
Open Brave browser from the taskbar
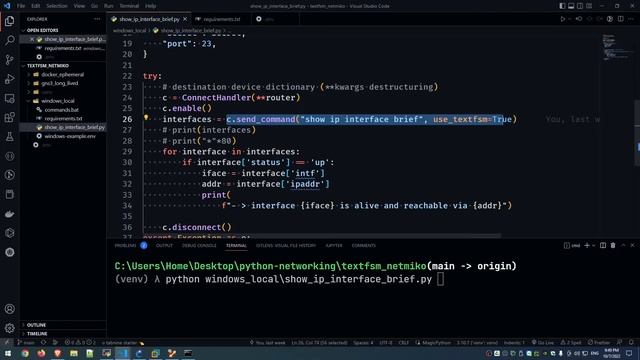[58, 353]
